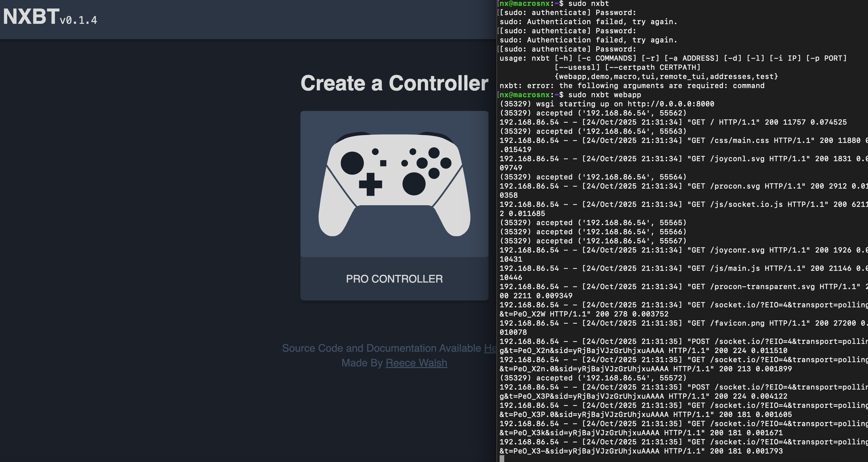
Task: Click the "GET /procon.svg" log line
Action: [683, 186]
